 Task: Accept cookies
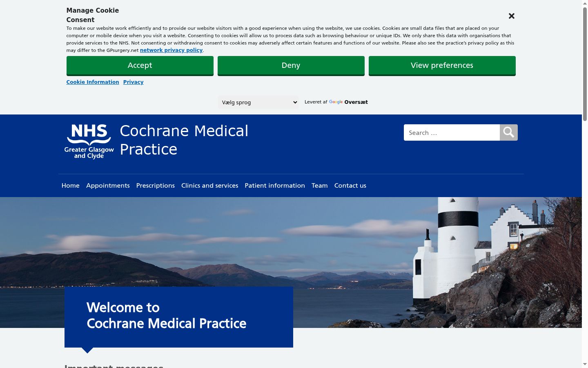click(x=140, y=65)
